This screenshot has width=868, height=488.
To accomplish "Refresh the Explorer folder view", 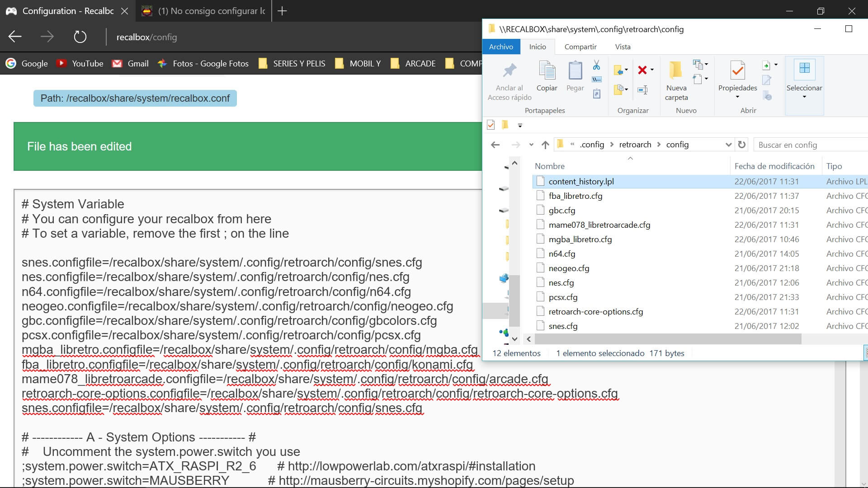I will (x=742, y=145).
